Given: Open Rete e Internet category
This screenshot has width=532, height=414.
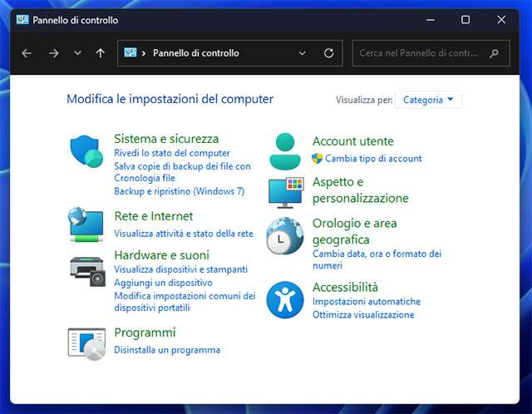Looking at the screenshot, I should tap(153, 216).
